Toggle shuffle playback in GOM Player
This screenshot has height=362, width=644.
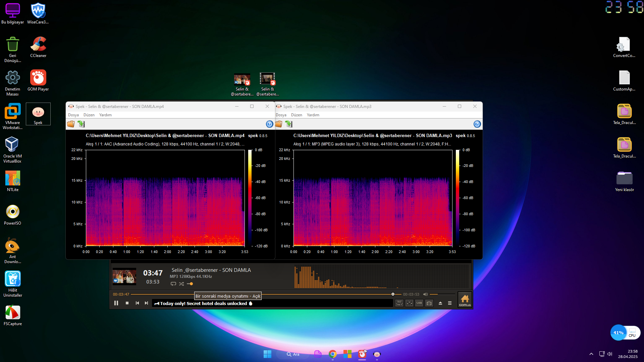coord(181,284)
